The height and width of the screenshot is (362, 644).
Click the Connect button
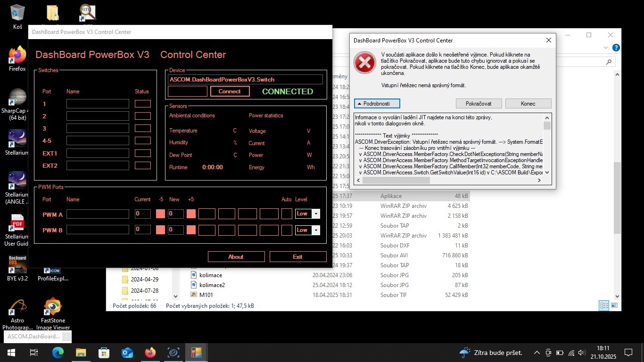(230, 91)
